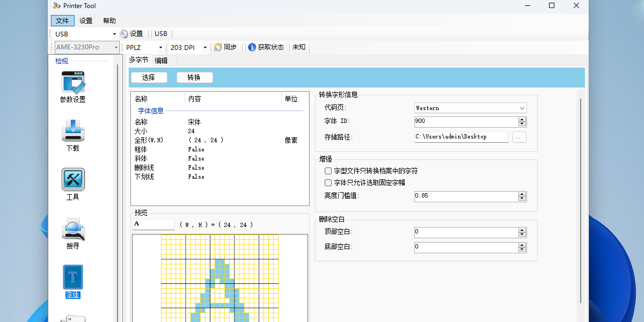Open the 工具 (tools) sidebar icon
The width and height of the screenshot is (644, 322).
click(x=73, y=184)
